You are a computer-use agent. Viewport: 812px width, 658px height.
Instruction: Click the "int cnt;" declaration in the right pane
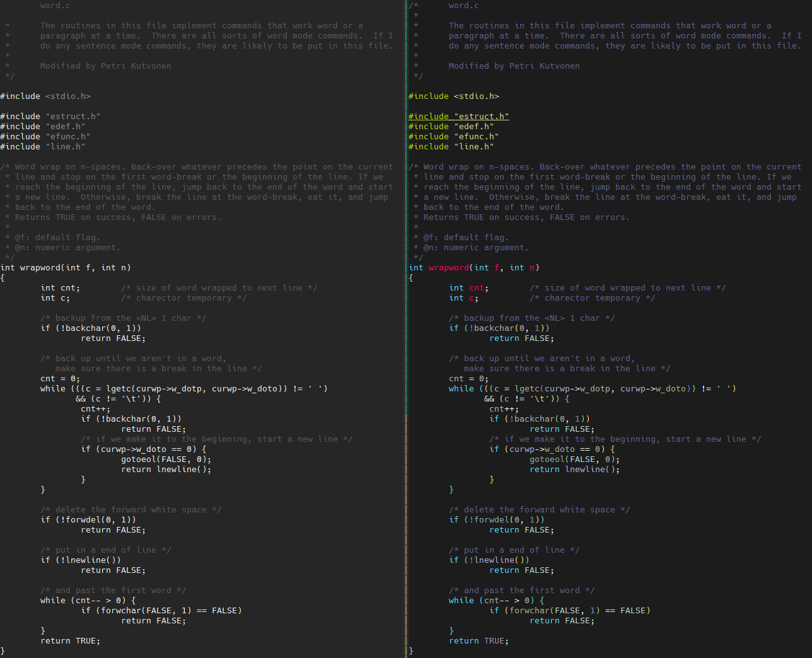tap(469, 288)
